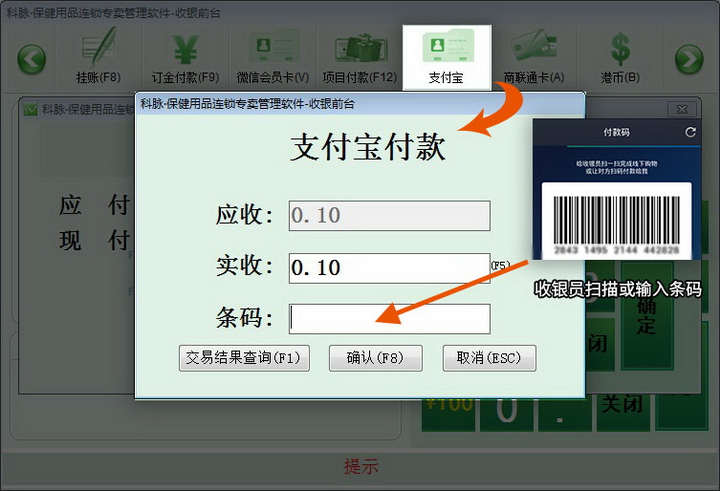
Task: Select 商联通卡(A) payment option
Action: (x=534, y=56)
